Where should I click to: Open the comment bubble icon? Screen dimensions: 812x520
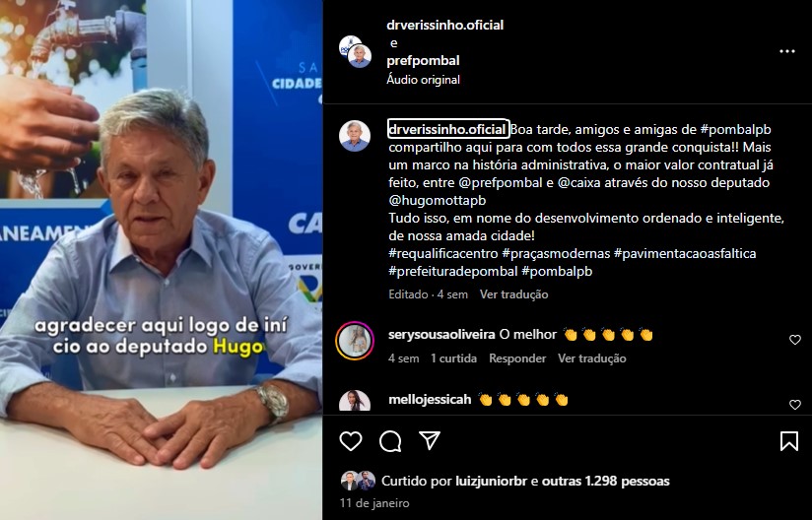click(390, 441)
